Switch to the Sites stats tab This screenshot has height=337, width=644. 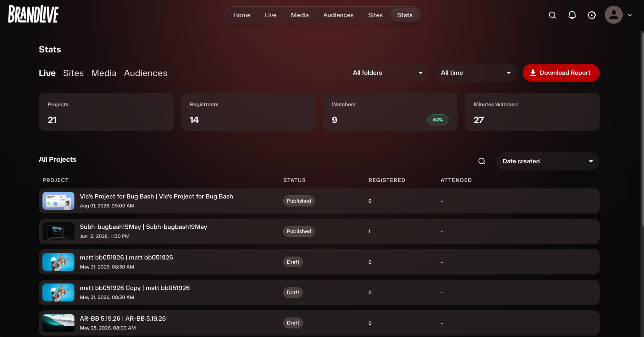[x=73, y=73]
